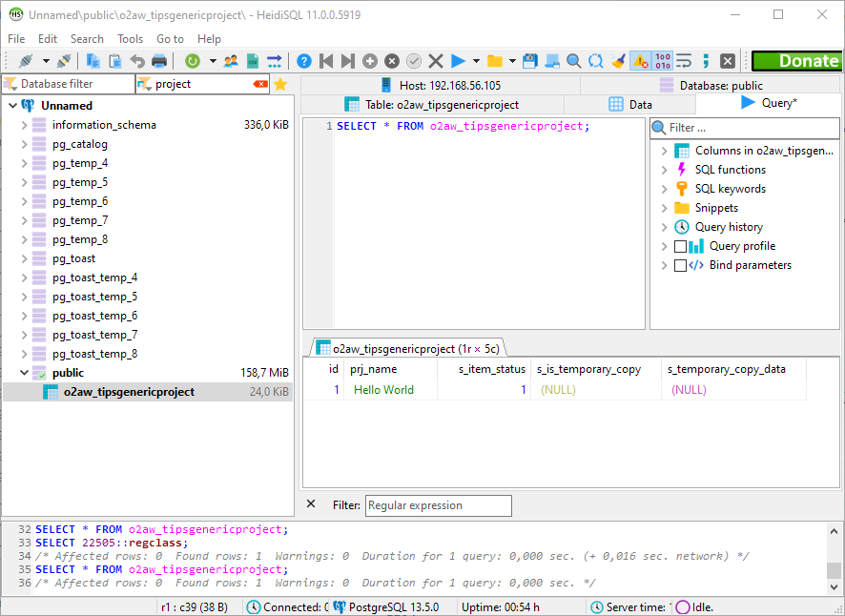
Task: Click the Delete row circle-x icon
Action: (392, 61)
